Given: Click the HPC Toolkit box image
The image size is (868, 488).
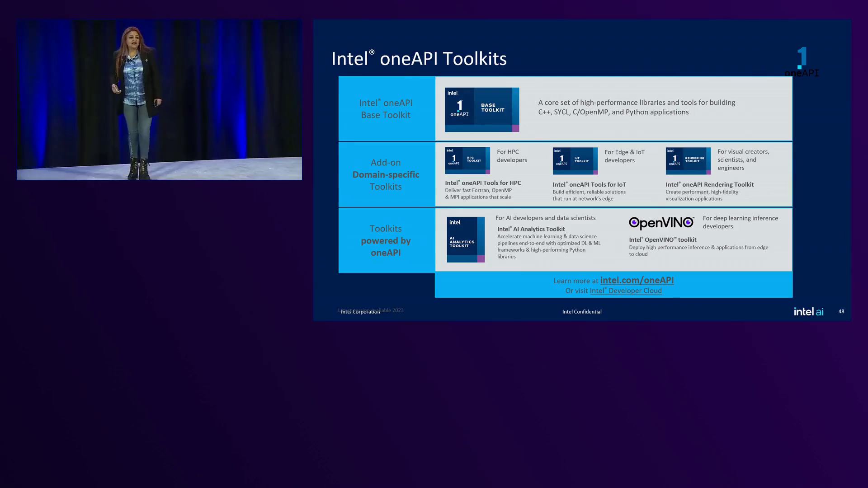Looking at the screenshot, I should click(x=467, y=161).
